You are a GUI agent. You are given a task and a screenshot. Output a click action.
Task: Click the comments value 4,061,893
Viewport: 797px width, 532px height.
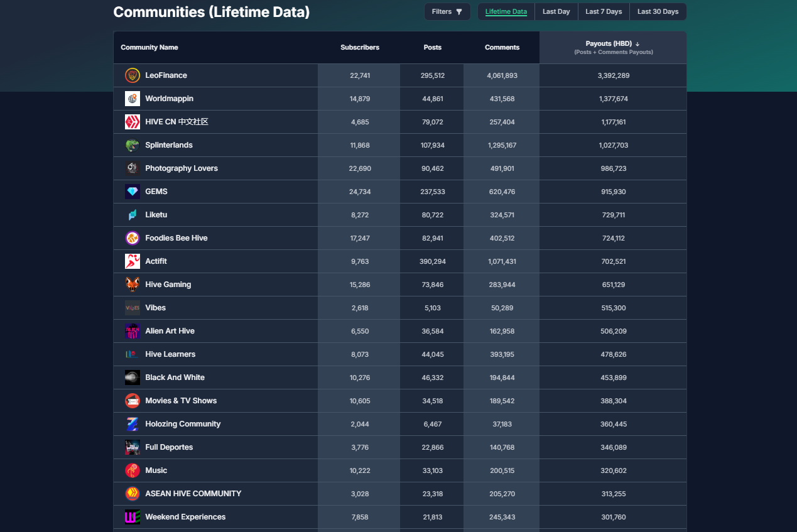502,75
